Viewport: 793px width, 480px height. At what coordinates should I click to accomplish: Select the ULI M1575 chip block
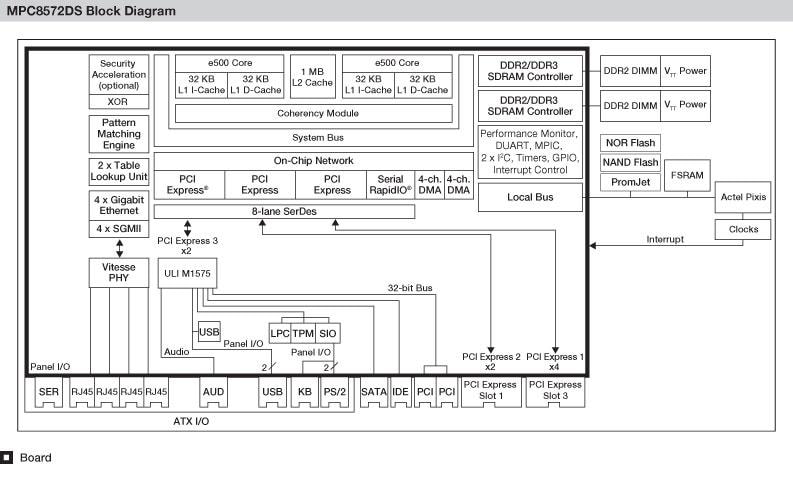[x=185, y=273]
